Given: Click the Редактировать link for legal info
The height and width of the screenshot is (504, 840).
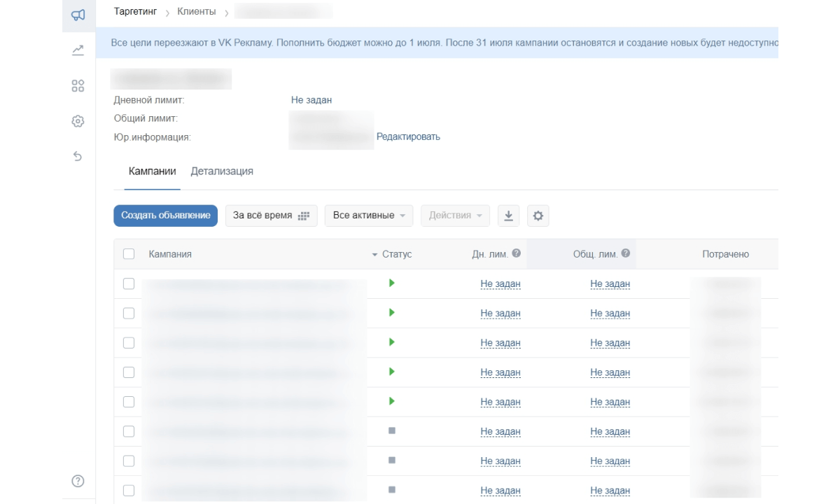Looking at the screenshot, I should (x=408, y=136).
